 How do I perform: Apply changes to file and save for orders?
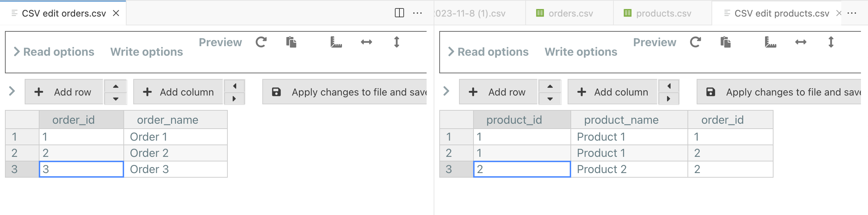point(344,92)
